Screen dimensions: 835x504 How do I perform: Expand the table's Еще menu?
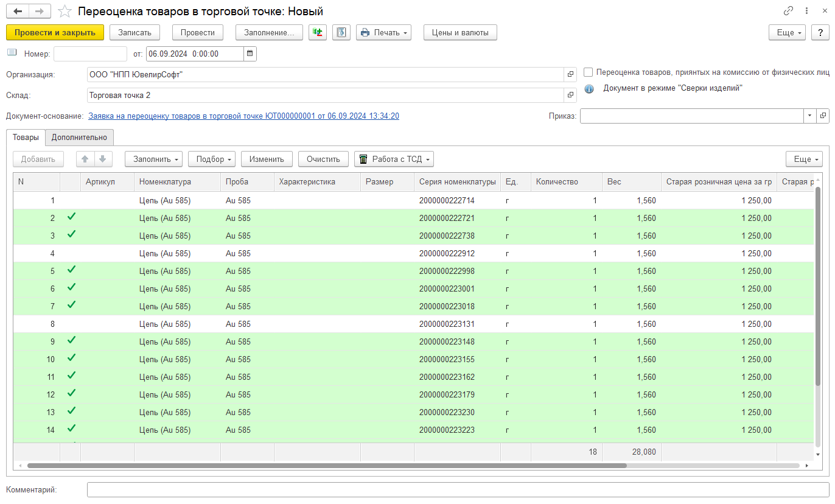(804, 159)
